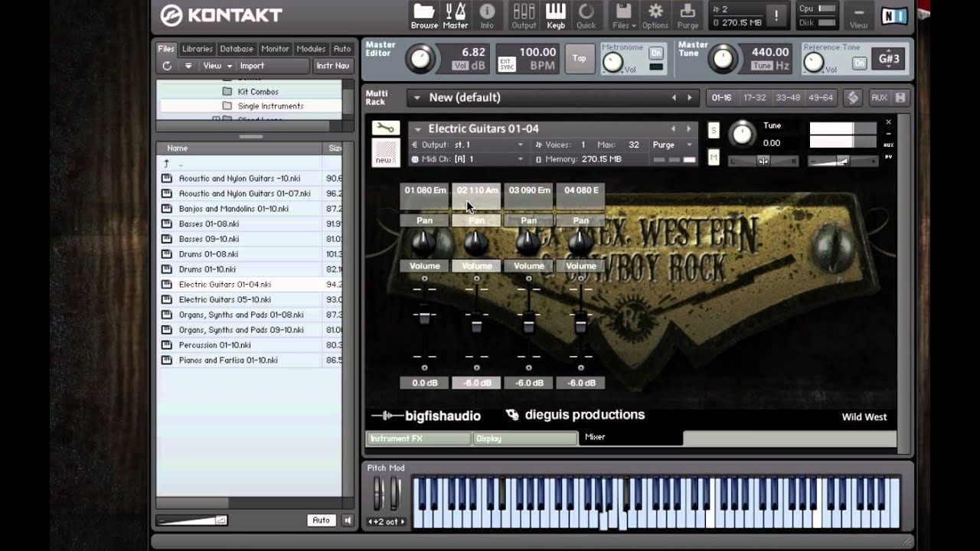This screenshot has width=980, height=551.
Task: Click the Import button
Action: (x=252, y=66)
